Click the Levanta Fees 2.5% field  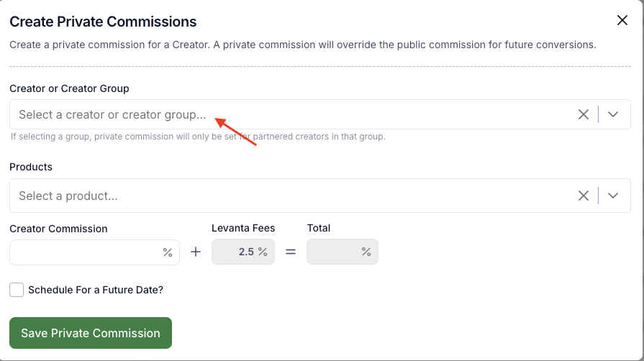pos(243,252)
